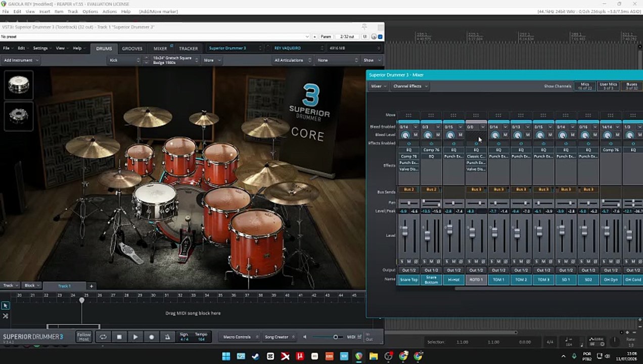Viewport: 643px width, 364px height.
Task: Switch to the GROOVES tab
Action: click(132, 49)
